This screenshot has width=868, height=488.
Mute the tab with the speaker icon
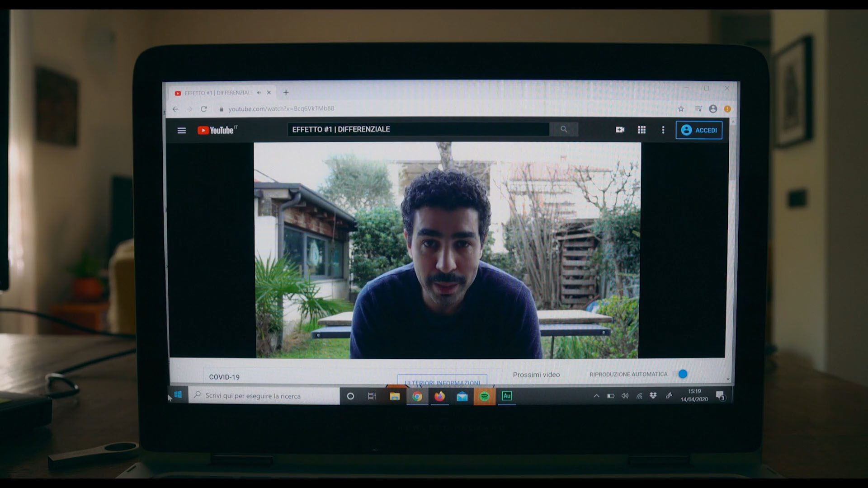(259, 93)
